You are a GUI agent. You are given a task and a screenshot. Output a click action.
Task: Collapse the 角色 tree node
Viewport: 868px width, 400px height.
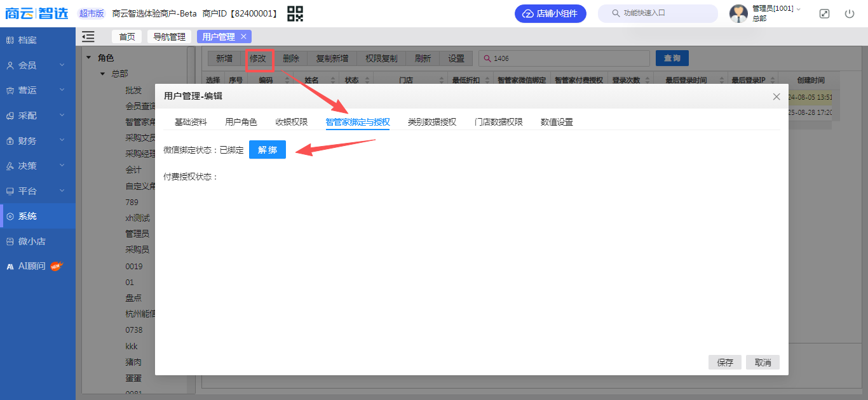coord(89,58)
